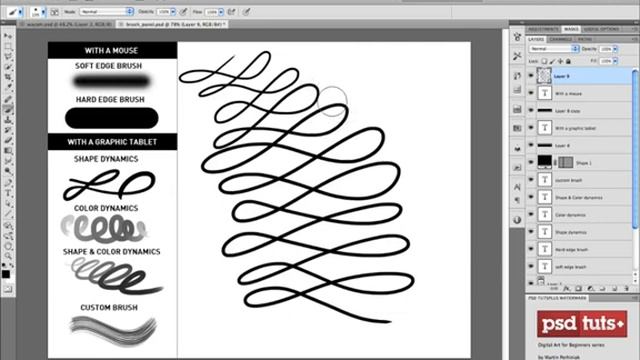Add a layer style with fx icon
640x360 pixels.
coord(566,289)
